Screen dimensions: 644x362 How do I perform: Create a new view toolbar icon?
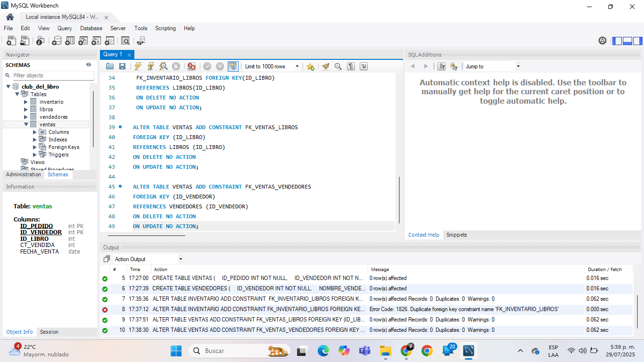[83, 41]
